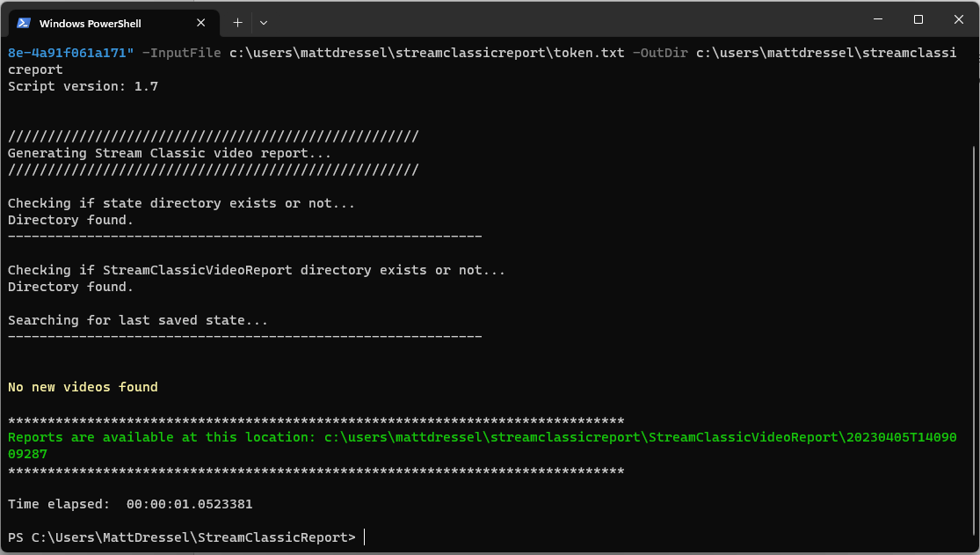Click the '-OutDir' parameter text
Viewport: 980px width, 555px height.
pos(660,53)
